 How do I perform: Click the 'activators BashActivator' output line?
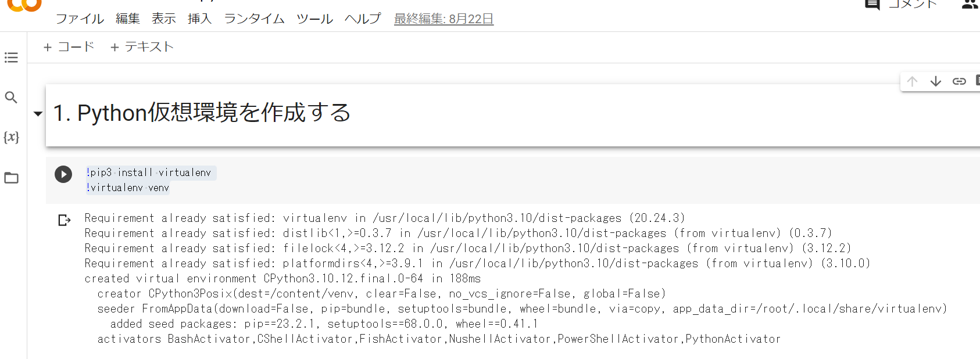click(439, 339)
